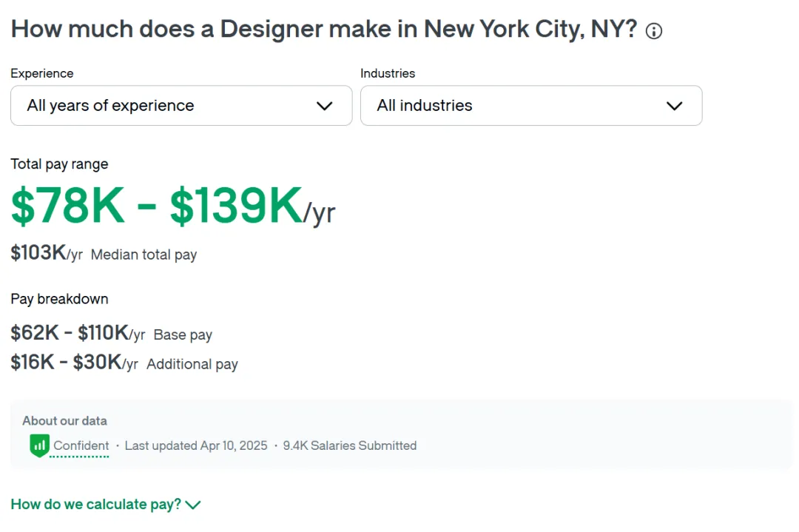
Task: Click the $62K - $110K base pay range
Action: pyautogui.click(x=70, y=333)
